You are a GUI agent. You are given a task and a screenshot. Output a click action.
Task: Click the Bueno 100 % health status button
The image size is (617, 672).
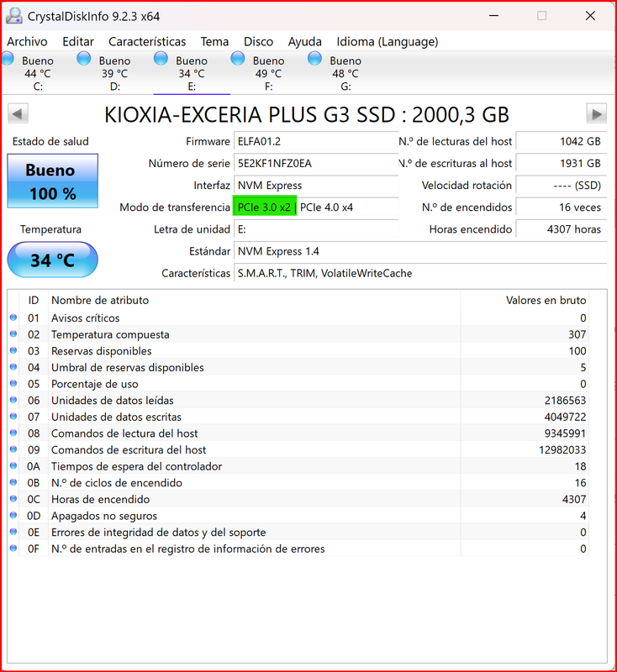pyautogui.click(x=52, y=181)
